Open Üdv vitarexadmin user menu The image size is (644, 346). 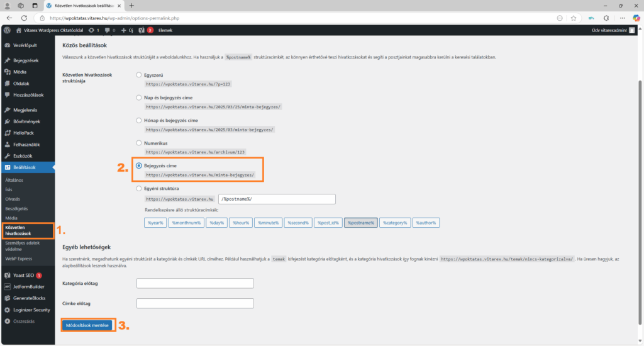pyautogui.click(x=612, y=30)
